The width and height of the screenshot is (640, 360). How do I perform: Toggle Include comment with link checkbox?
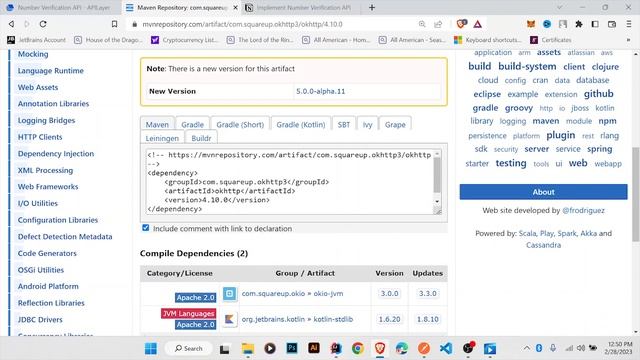(x=146, y=228)
